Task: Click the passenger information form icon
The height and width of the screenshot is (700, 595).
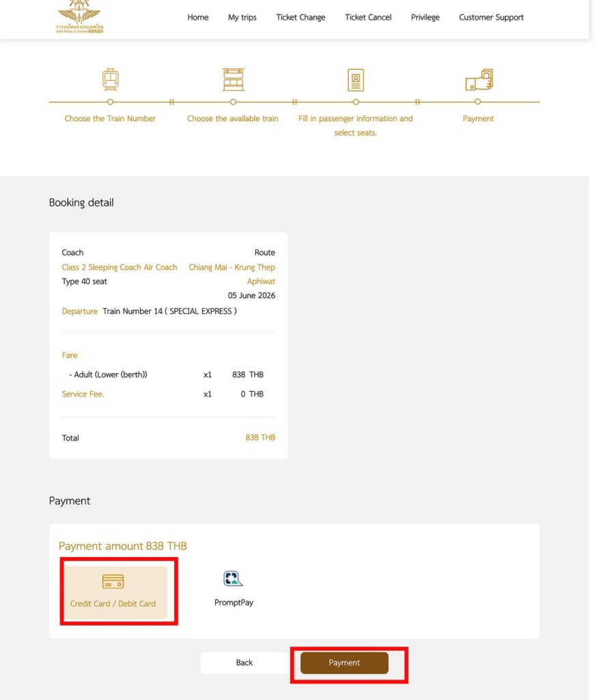Action: (355, 80)
